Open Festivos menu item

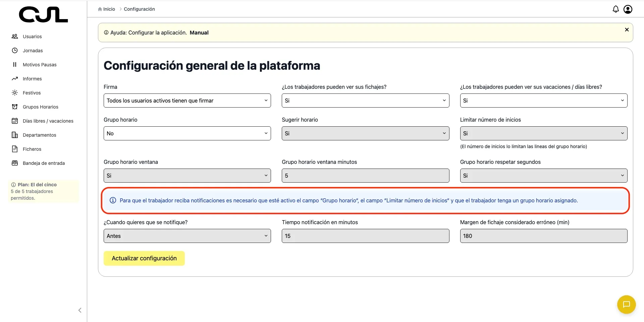(x=32, y=93)
